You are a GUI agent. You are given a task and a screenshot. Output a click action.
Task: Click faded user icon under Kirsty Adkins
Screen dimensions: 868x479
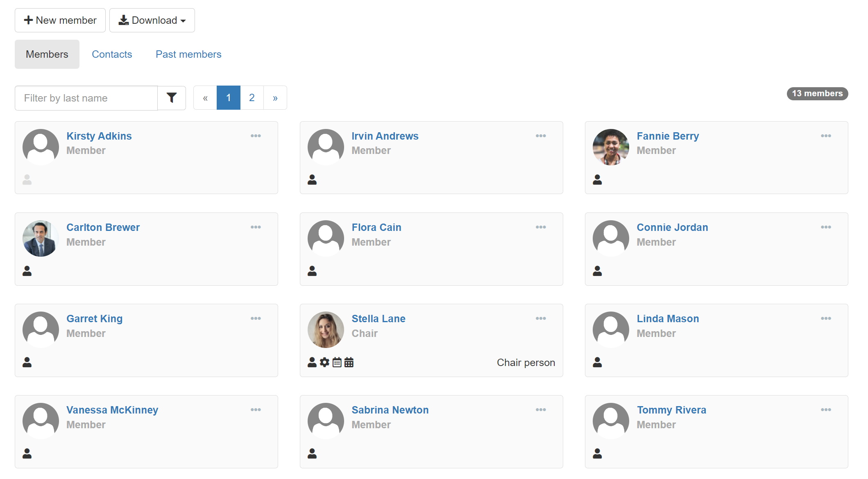(27, 180)
